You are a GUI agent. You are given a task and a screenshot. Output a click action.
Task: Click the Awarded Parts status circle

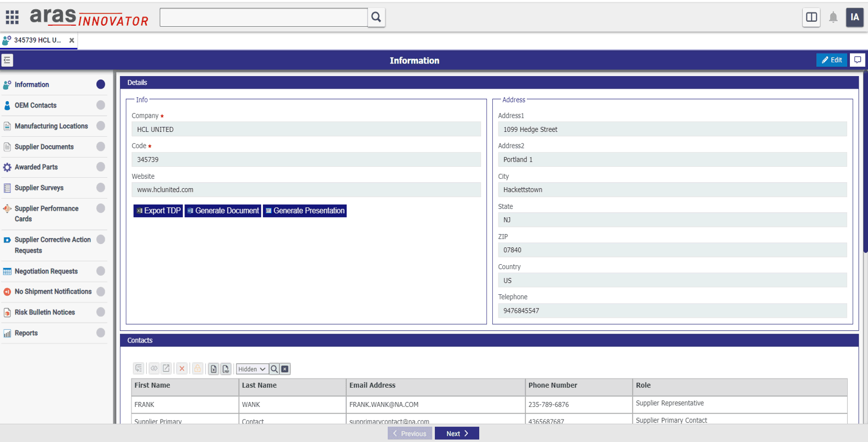pos(101,167)
